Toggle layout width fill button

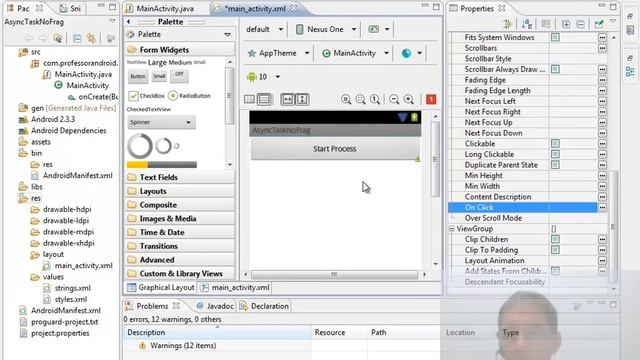287,99
